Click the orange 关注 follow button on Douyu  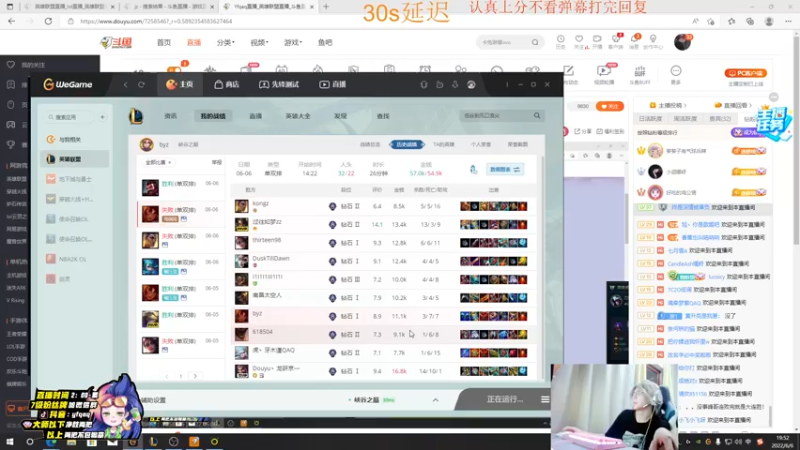[x=610, y=106]
